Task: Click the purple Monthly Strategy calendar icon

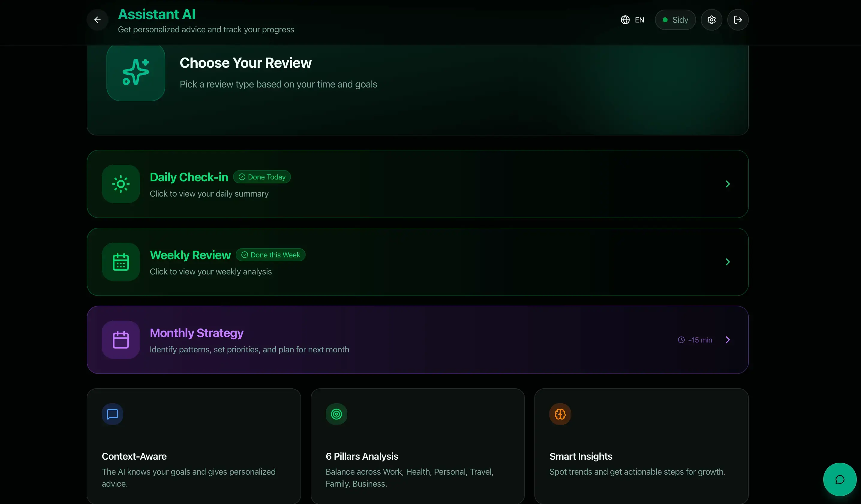Action: (x=121, y=340)
